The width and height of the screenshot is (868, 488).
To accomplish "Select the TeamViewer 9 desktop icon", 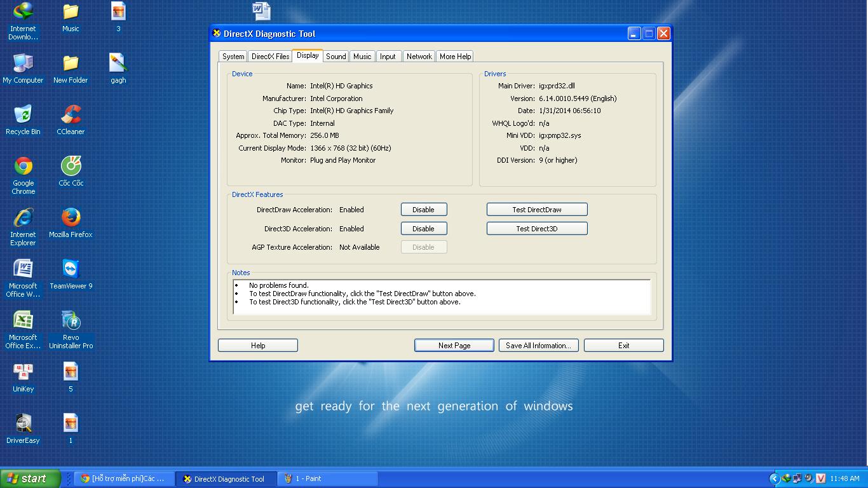I will click(71, 270).
